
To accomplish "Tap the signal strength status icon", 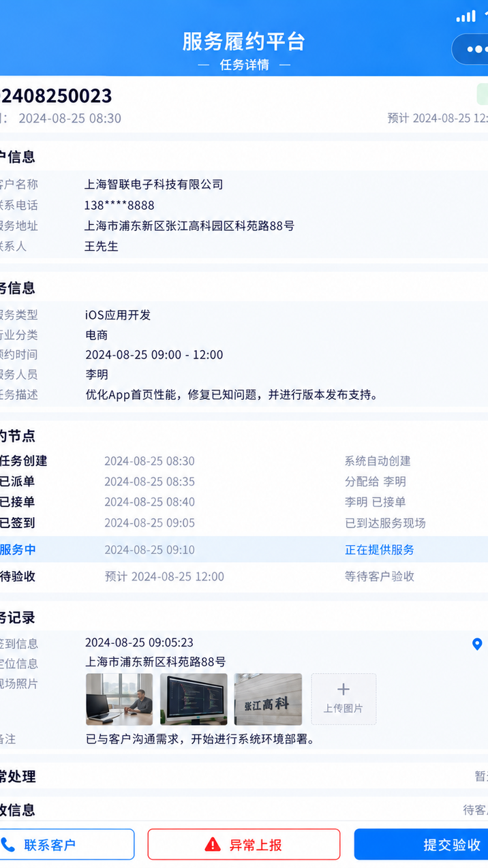I will pos(466,16).
